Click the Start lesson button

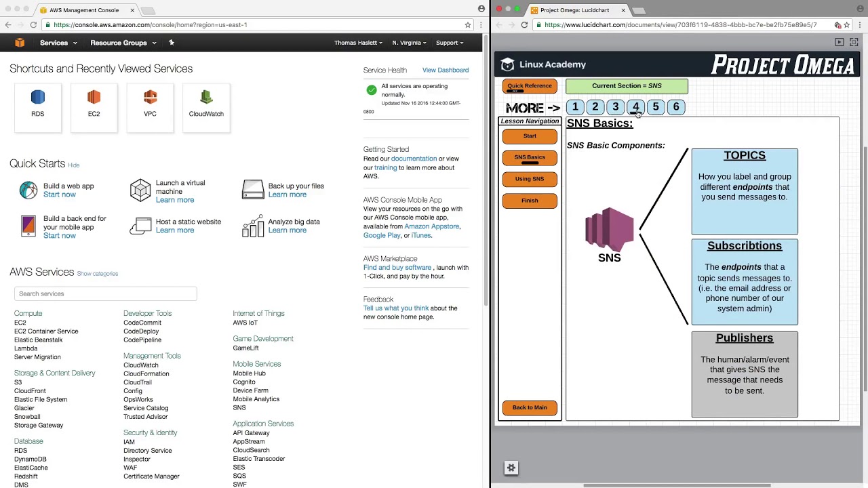(x=530, y=136)
